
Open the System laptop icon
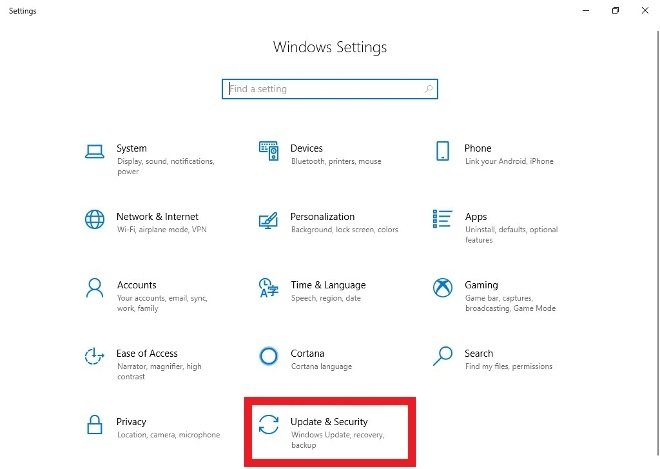pyautogui.click(x=94, y=151)
